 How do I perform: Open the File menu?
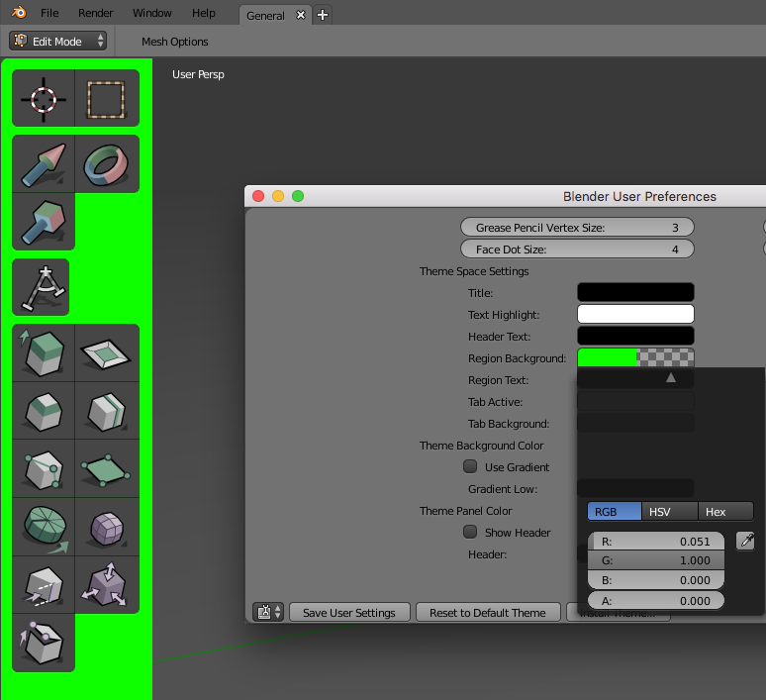click(49, 13)
